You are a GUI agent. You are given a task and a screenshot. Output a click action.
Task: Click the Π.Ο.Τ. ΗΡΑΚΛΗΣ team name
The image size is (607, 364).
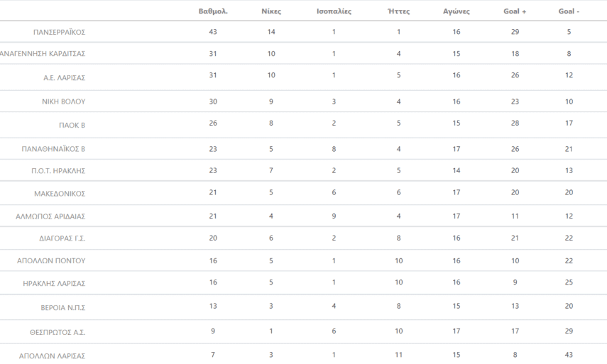60,171
